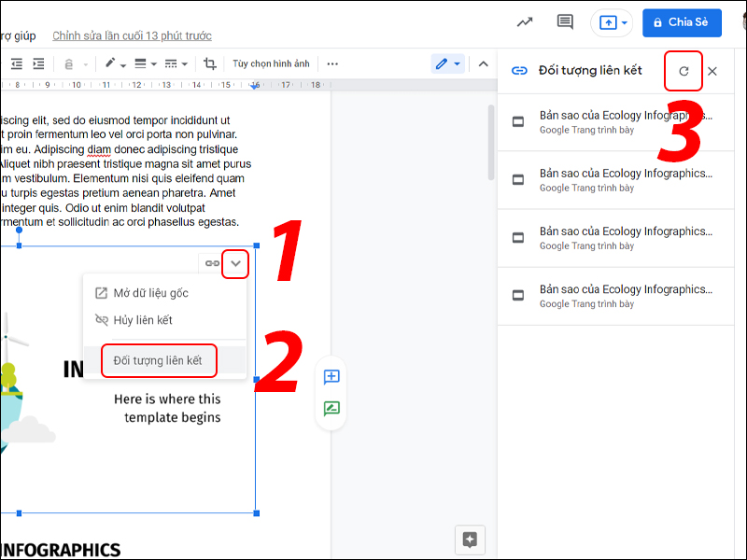Open Tùy chọn hình ảnh image options
The height and width of the screenshot is (560, 747).
pyautogui.click(x=271, y=63)
